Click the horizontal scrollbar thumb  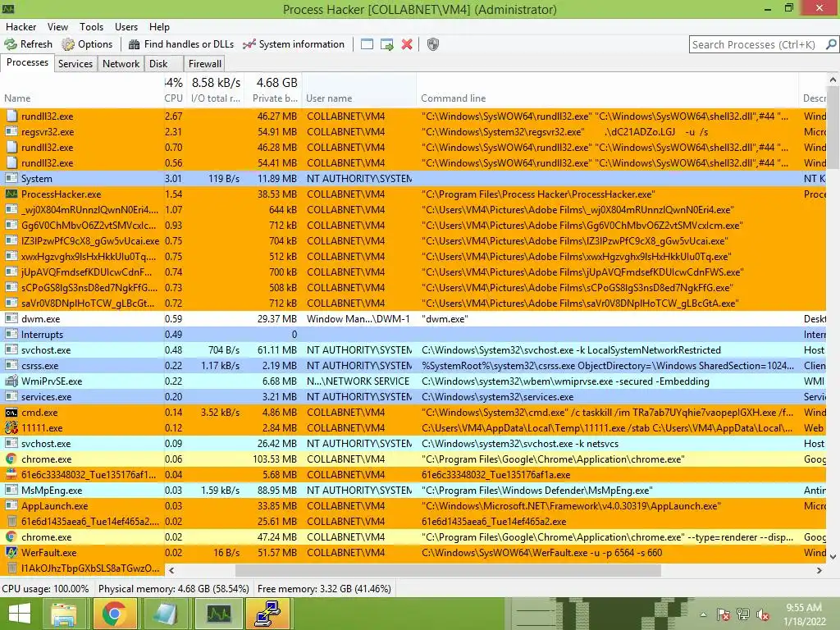tap(448, 571)
